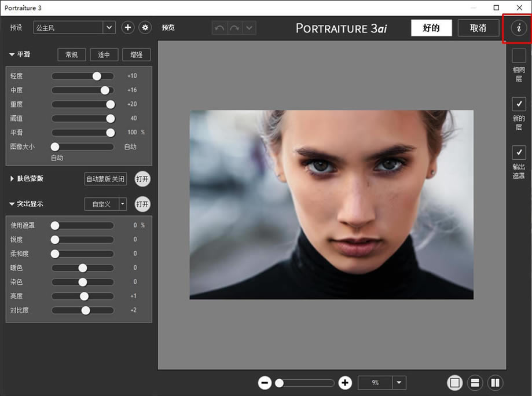Click the 好的 button to confirm

pos(431,28)
